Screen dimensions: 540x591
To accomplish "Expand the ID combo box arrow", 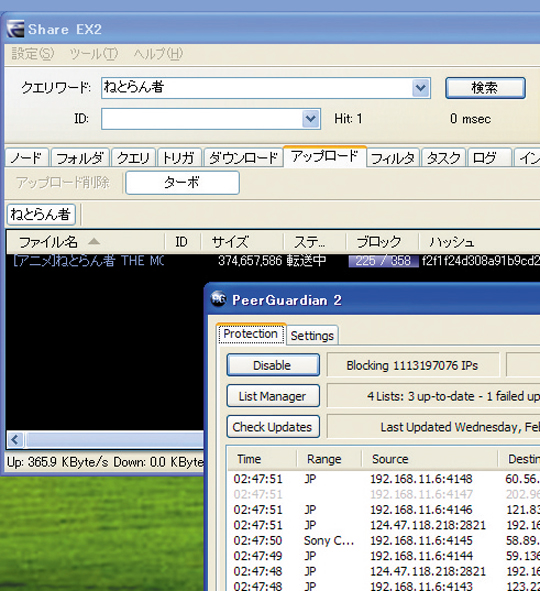I will 311,119.
